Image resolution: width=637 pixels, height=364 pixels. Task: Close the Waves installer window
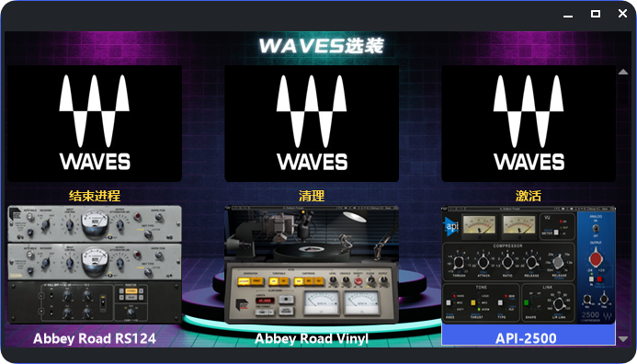click(622, 14)
